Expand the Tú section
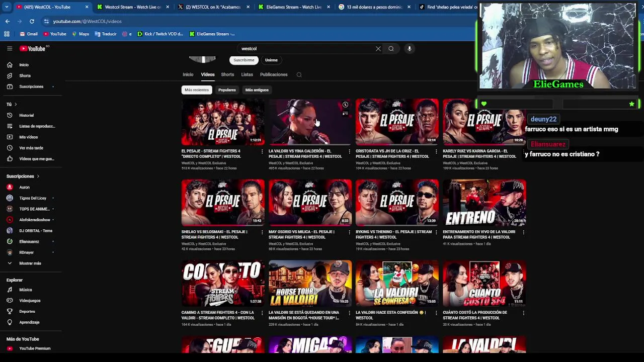 pyautogui.click(x=12, y=104)
